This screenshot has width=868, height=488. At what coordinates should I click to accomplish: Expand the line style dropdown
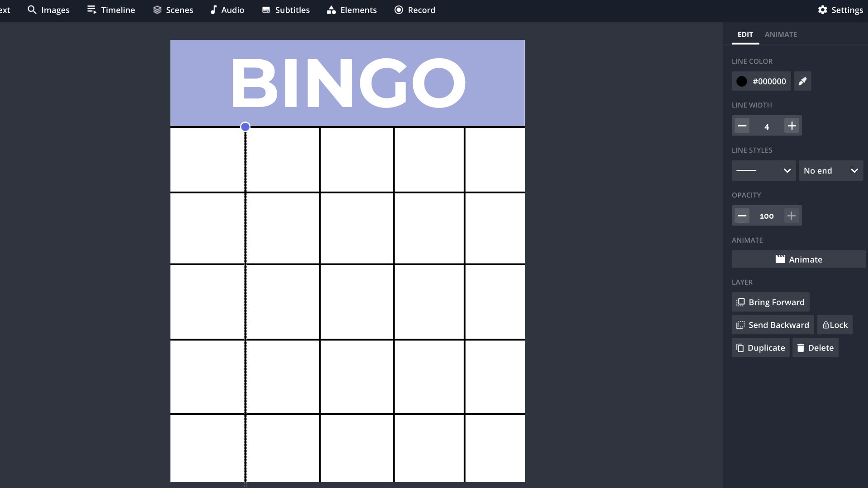pyautogui.click(x=764, y=171)
